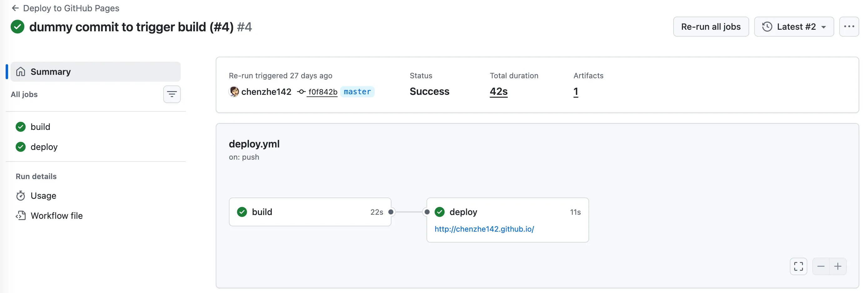This screenshot has height=293, width=868.
Task: Click the back arrow icon at top left
Action: [x=15, y=8]
